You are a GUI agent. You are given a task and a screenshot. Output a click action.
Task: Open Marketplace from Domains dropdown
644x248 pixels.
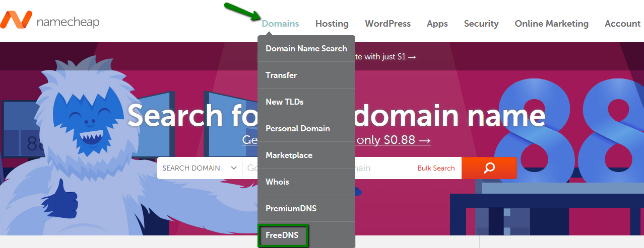pos(306,155)
